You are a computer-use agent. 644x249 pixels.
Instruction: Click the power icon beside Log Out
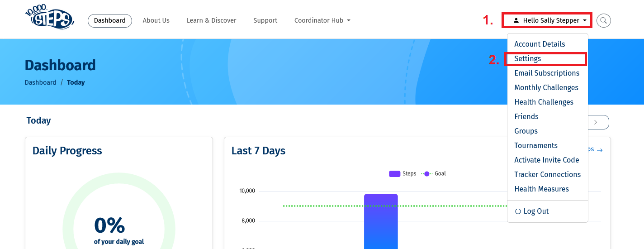point(518,211)
